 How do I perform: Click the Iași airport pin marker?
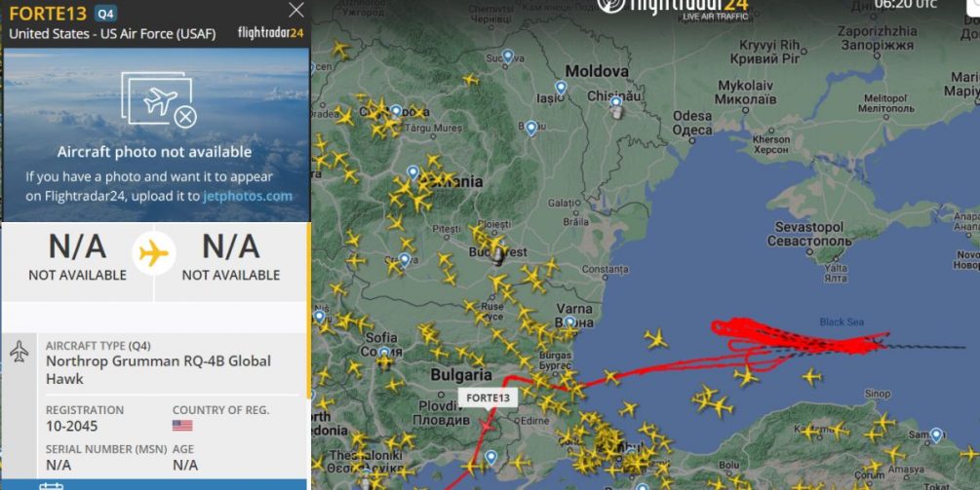pos(562,88)
